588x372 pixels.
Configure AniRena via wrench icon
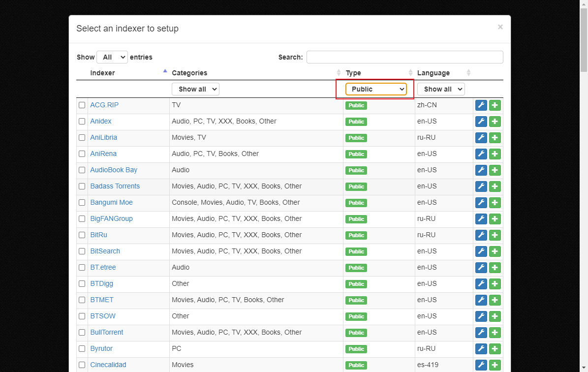481,154
